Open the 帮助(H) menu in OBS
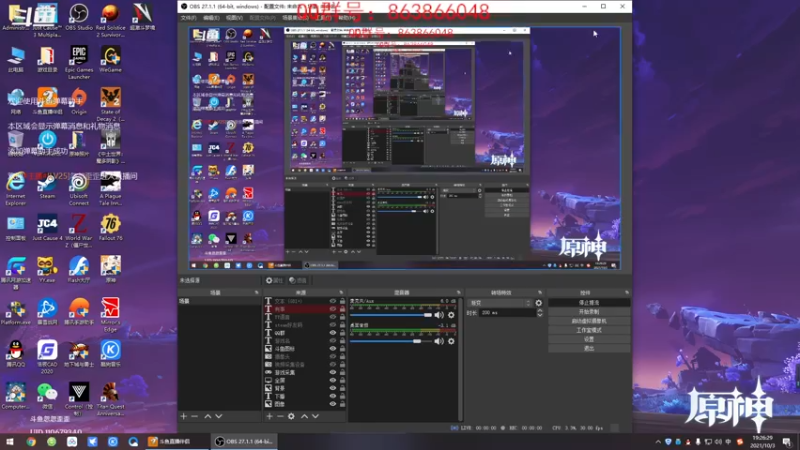The image size is (800, 450). 346,18
